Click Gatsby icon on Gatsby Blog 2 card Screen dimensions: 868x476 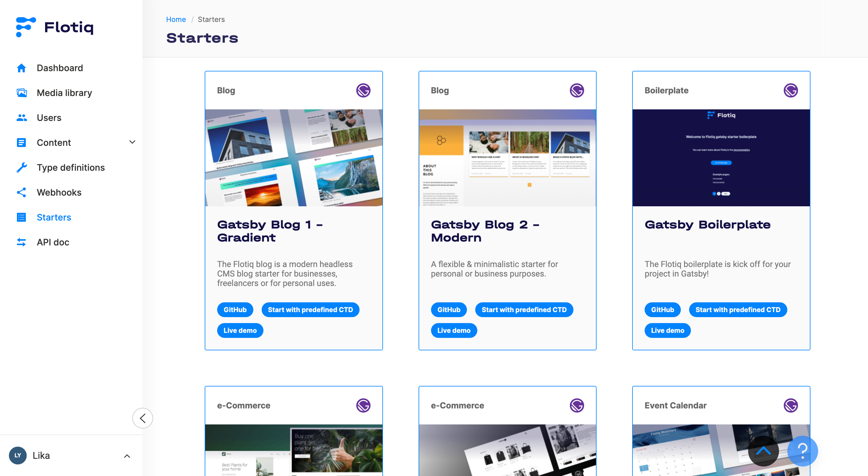577,90
